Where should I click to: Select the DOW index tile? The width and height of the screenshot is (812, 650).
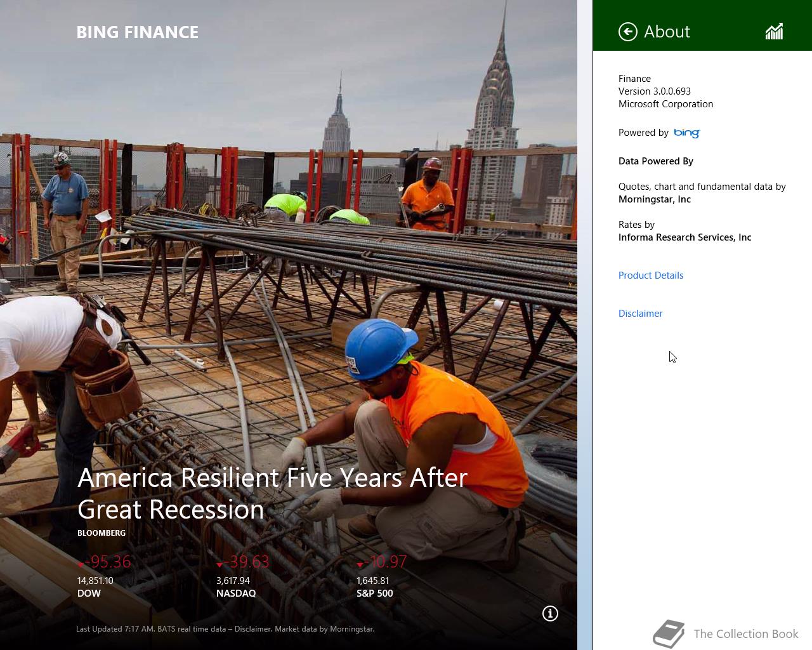[105, 576]
